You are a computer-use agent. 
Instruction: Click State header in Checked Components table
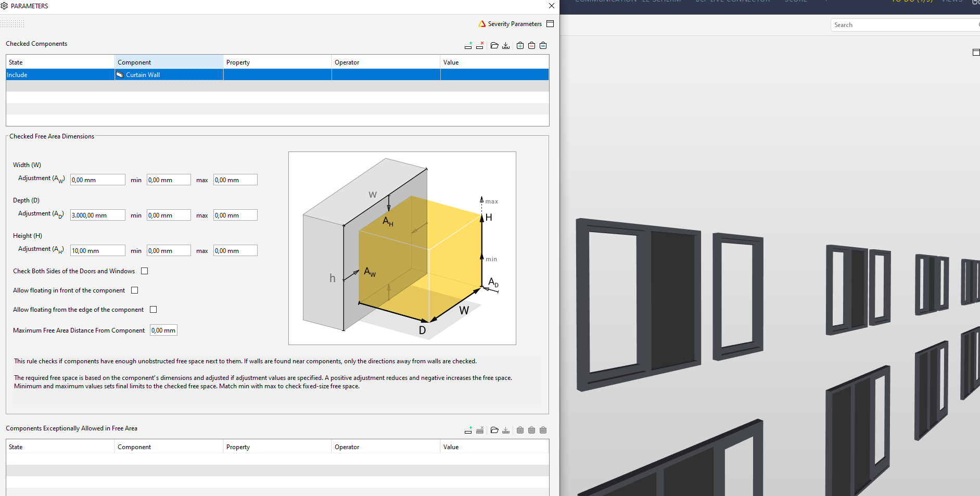click(x=60, y=62)
